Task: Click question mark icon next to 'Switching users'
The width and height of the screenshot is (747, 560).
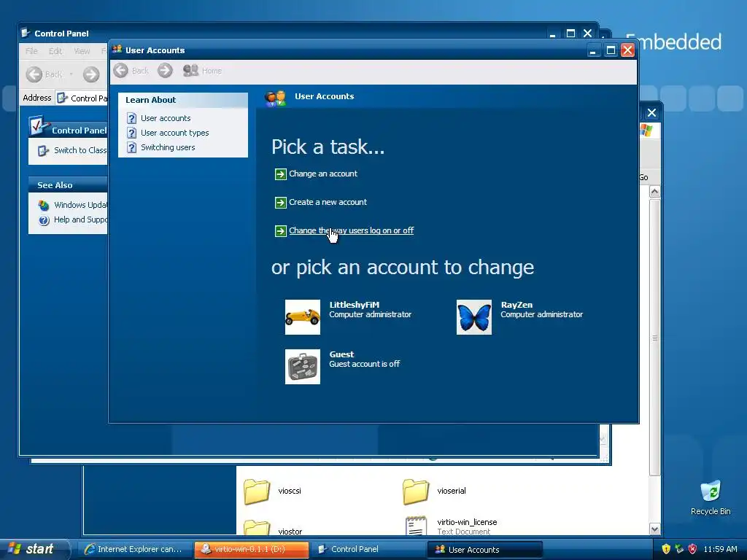Action: 132,147
